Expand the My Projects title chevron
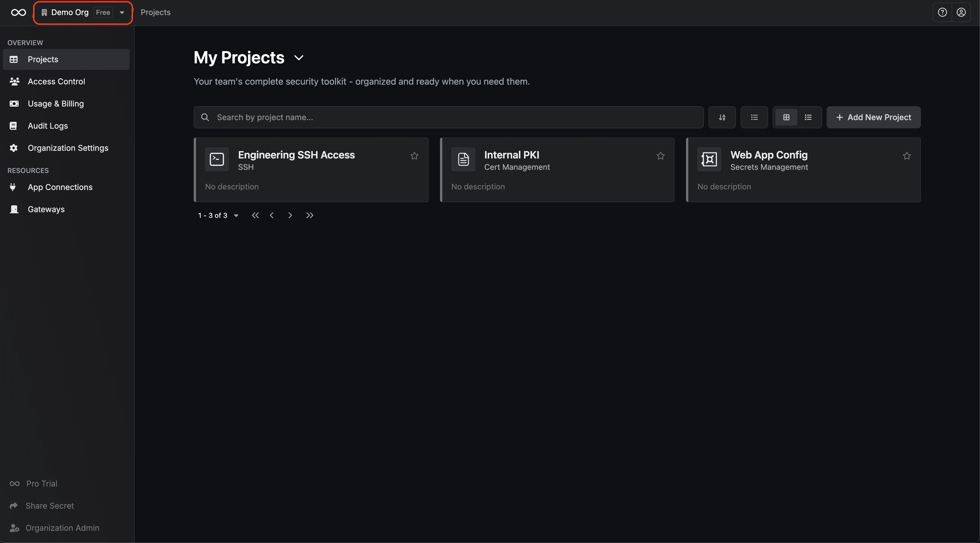The width and height of the screenshot is (980, 543). (299, 58)
